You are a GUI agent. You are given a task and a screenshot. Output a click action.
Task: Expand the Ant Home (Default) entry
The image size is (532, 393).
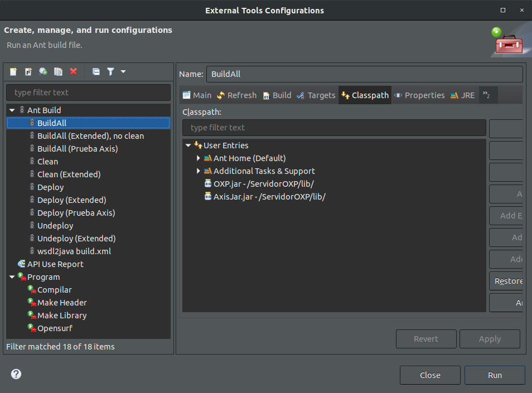point(199,158)
